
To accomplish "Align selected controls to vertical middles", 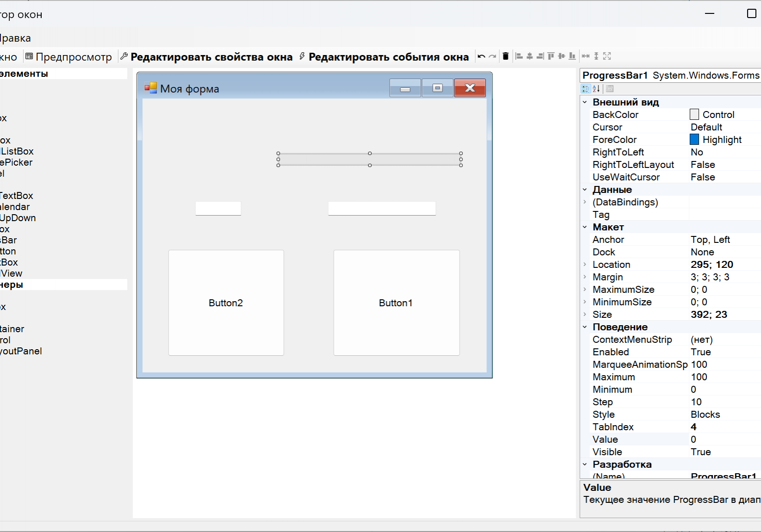I will pos(561,56).
